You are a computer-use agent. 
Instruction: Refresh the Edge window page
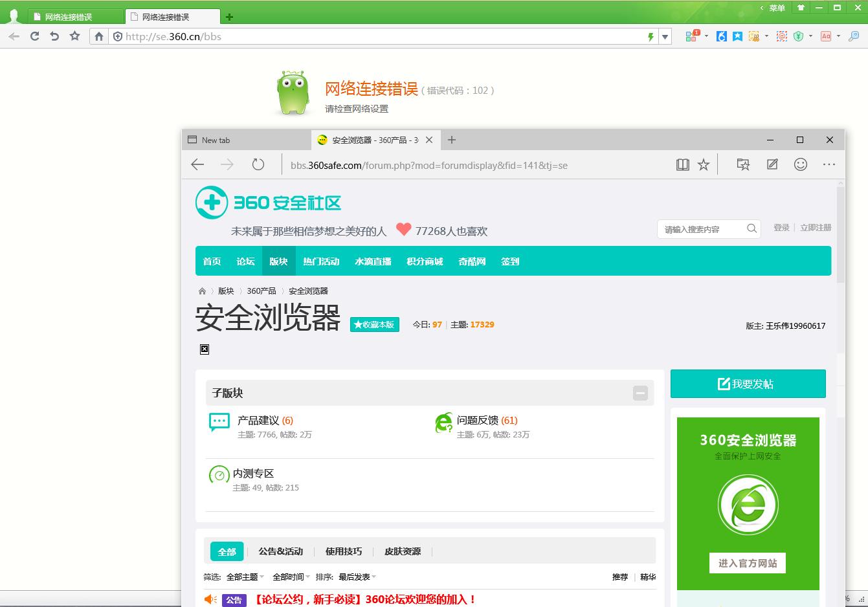click(258, 164)
